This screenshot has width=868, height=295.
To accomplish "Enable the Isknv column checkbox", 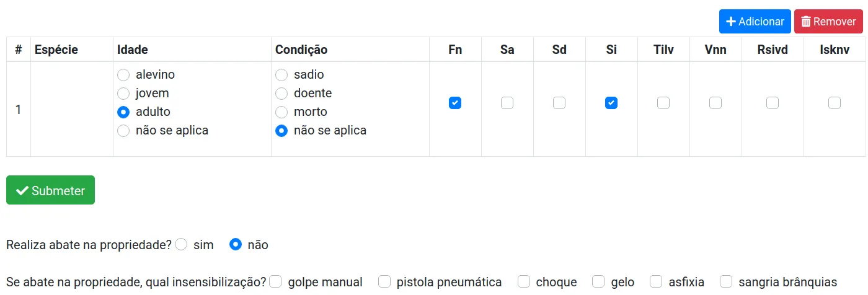I will coord(835,103).
